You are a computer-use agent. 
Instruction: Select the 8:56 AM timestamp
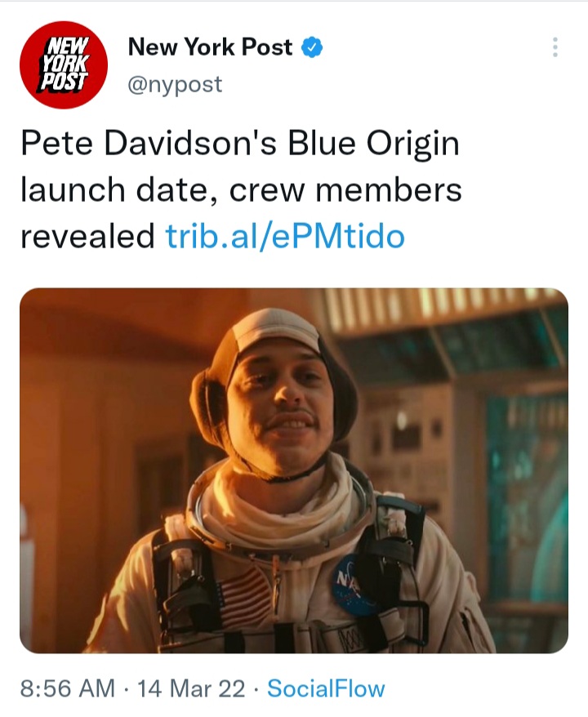click(x=67, y=688)
